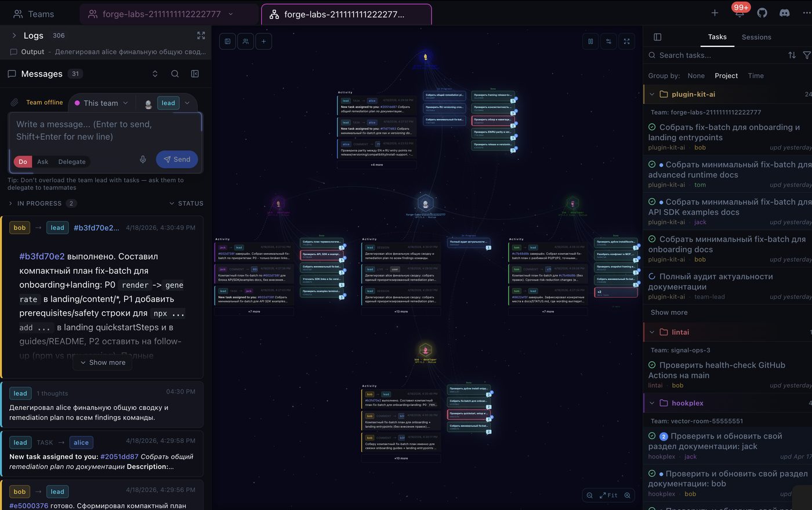Viewport: 812px width, 510px height.
Task: Toggle the right tasks sidebar panel icon
Action: coord(658,37)
